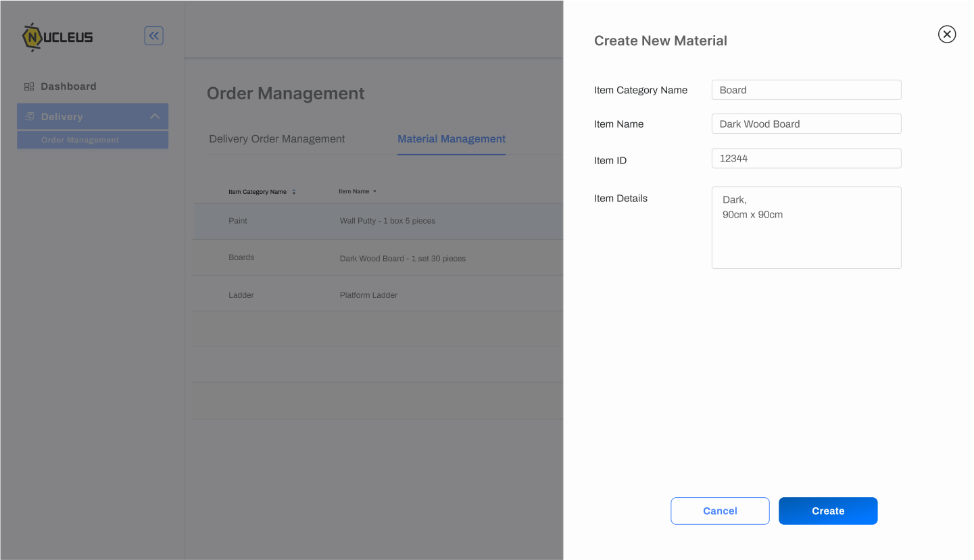Select the Boards category cell

241,257
